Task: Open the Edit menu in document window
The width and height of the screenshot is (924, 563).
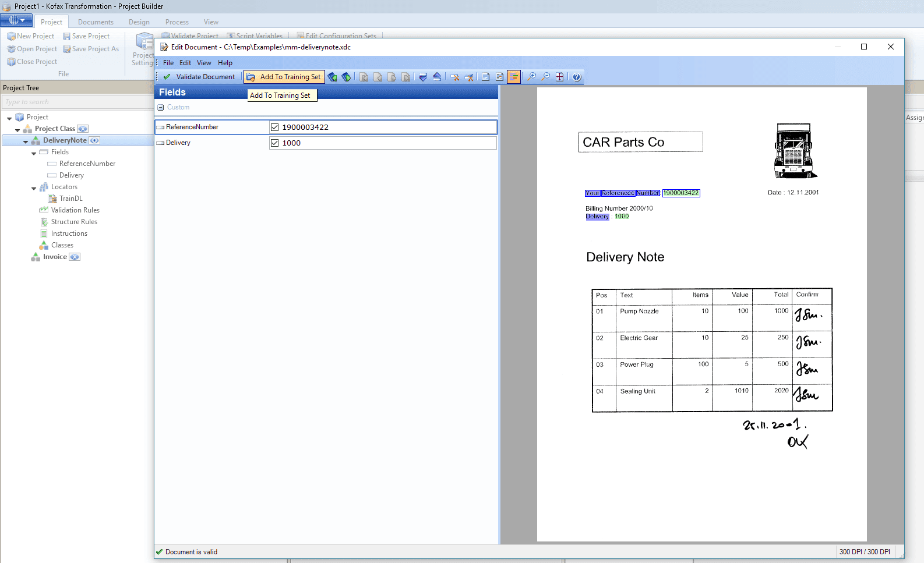Action: tap(185, 63)
